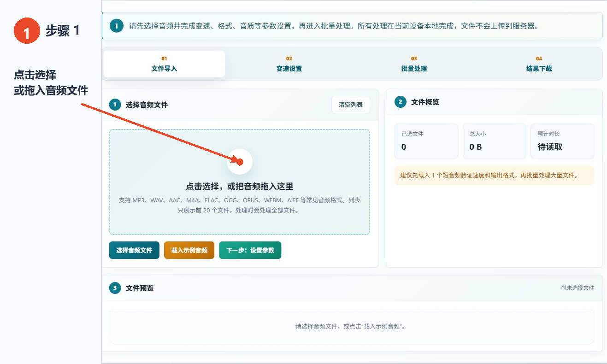Image resolution: width=607 pixels, height=364 pixels.
Task: Click the dashed audio drop zone
Action: pos(240,182)
